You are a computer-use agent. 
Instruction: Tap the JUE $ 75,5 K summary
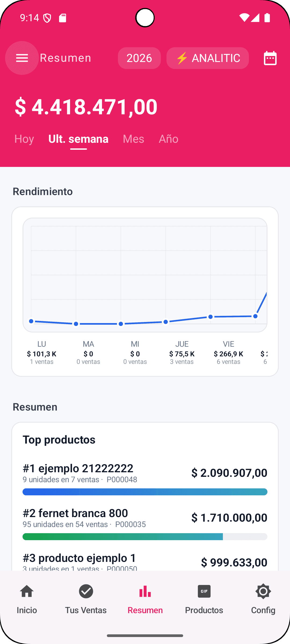182,353
